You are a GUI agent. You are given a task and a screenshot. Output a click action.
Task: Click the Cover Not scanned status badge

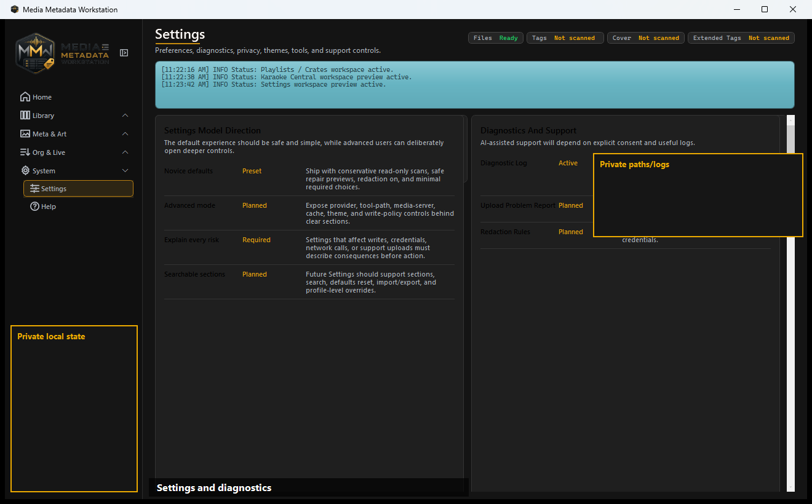point(646,38)
